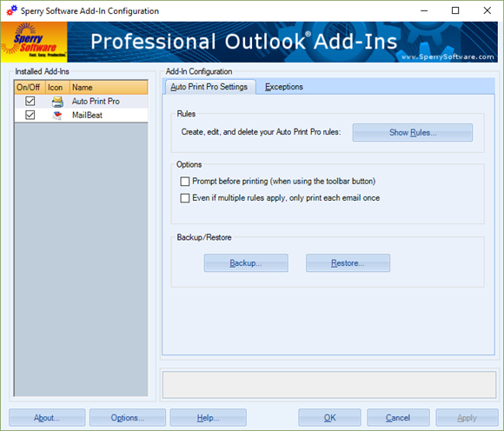This screenshot has width=504, height=431.
Task: Maximize the configuration window
Action: click(455, 10)
